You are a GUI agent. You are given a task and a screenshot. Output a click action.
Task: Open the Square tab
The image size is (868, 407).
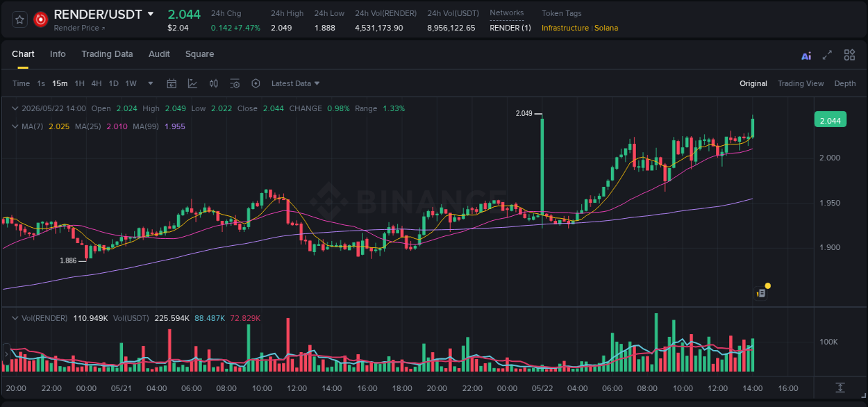[199, 54]
